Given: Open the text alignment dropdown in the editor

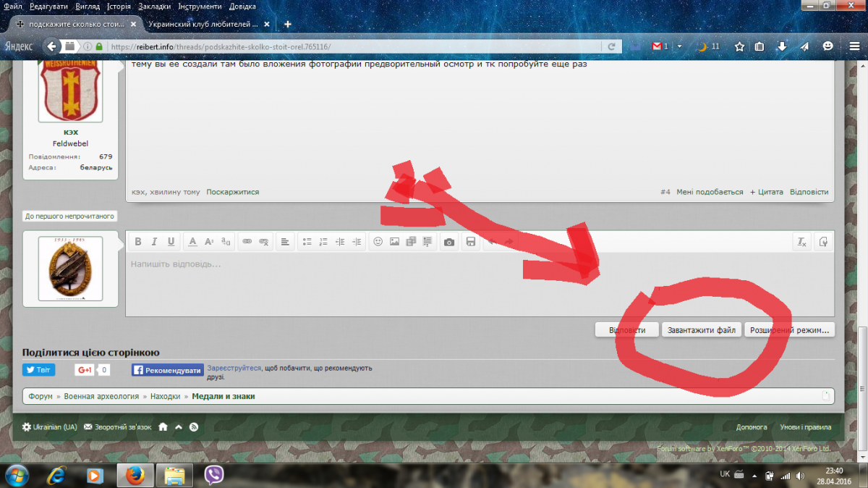Looking at the screenshot, I should pos(286,242).
